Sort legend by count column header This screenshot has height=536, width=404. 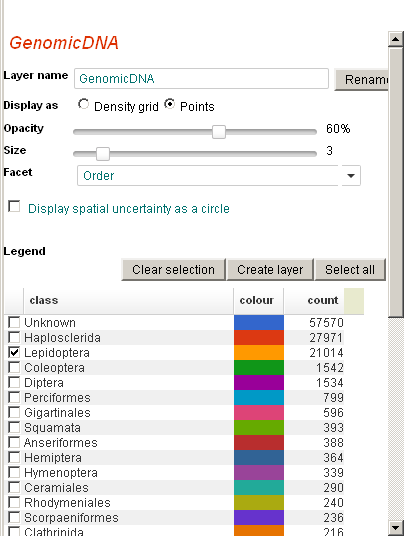tap(314, 300)
